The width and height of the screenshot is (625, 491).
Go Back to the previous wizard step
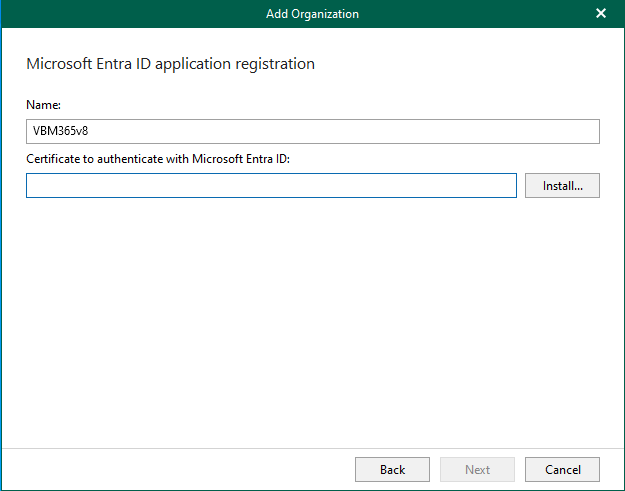coord(392,469)
